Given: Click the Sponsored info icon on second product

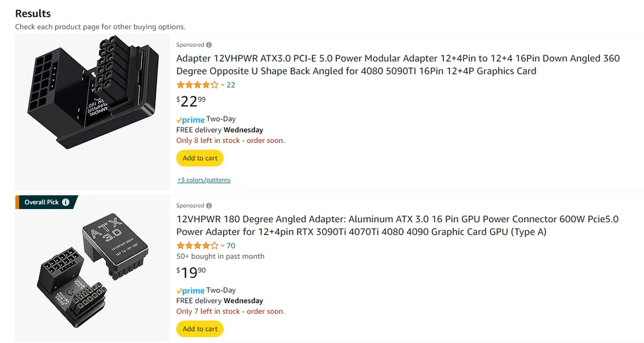Looking at the screenshot, I should (x=209, y=205).
